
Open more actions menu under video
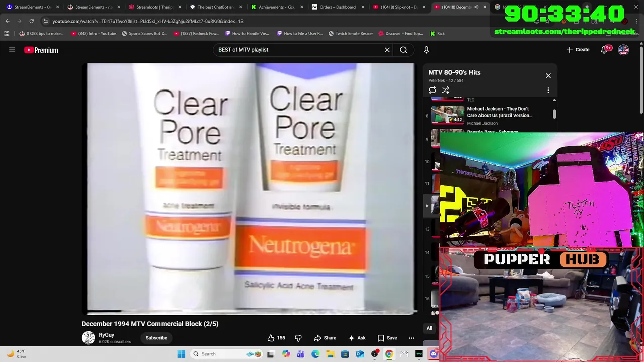[x=411, y=338]
